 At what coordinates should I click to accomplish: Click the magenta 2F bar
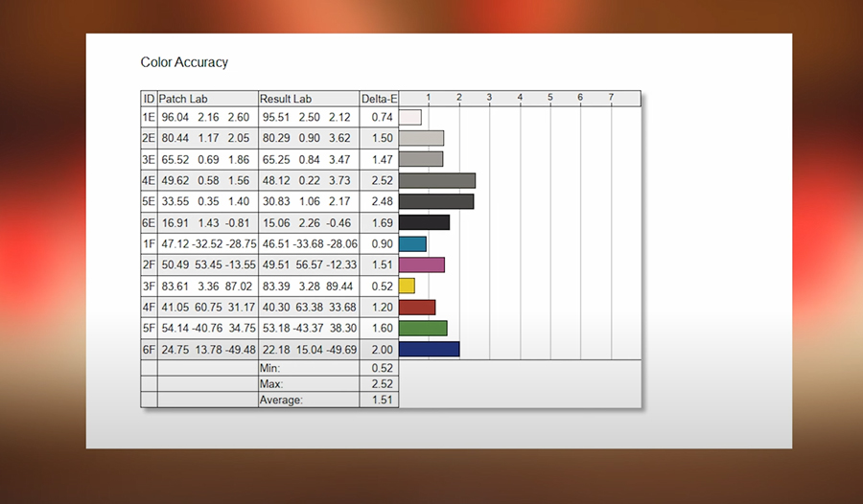coord(422,264)
